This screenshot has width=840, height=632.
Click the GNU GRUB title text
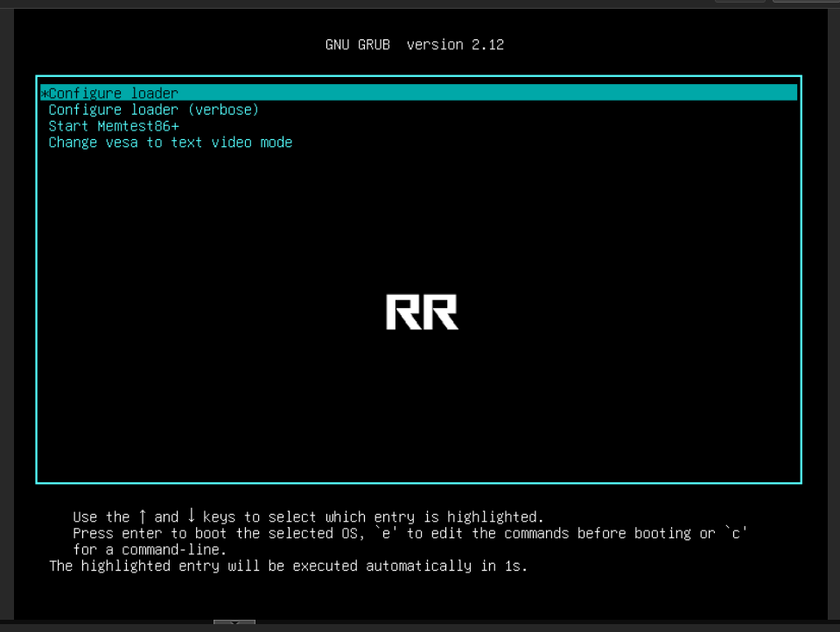coord(359,45)
